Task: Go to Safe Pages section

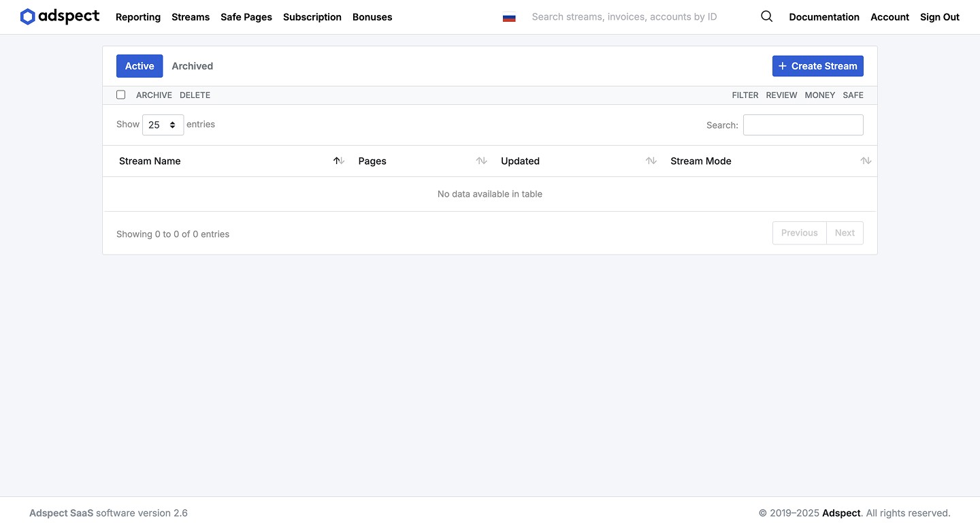Action: (246, 17)
